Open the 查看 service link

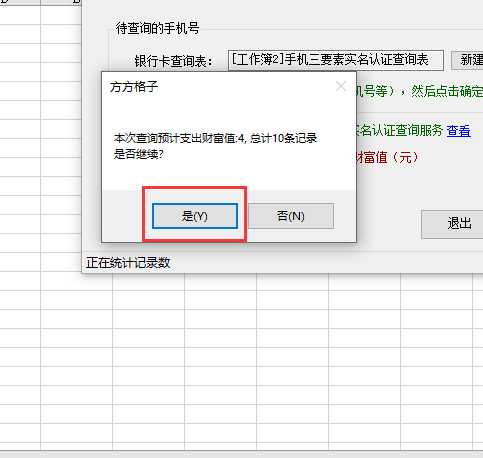click(459, 130)
